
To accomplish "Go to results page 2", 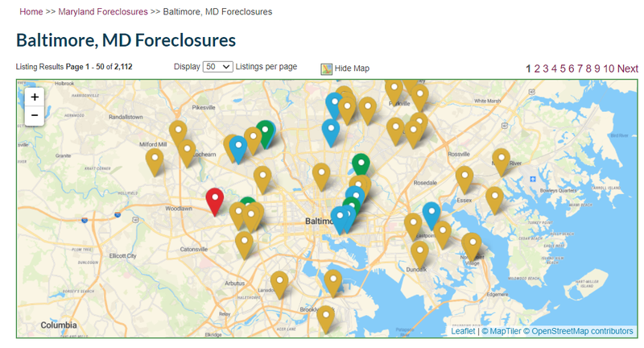I will click(537, 68).
